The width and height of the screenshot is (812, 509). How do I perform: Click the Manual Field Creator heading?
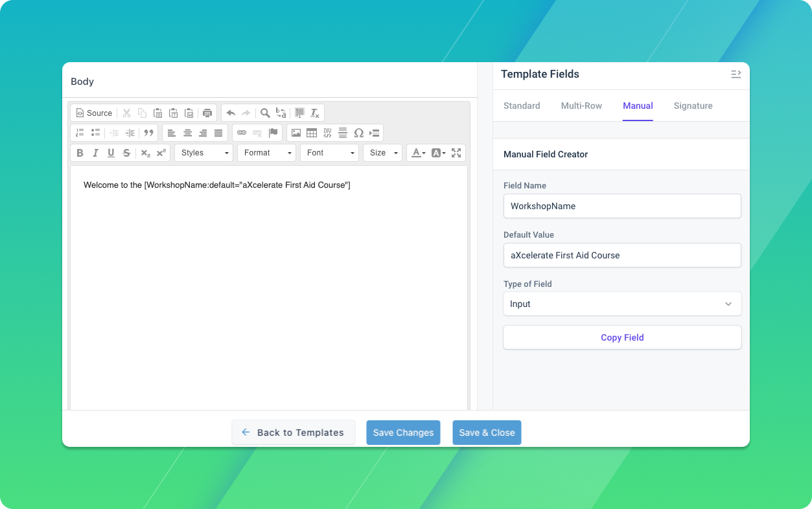pyautogui.click(x=546, y=154)
